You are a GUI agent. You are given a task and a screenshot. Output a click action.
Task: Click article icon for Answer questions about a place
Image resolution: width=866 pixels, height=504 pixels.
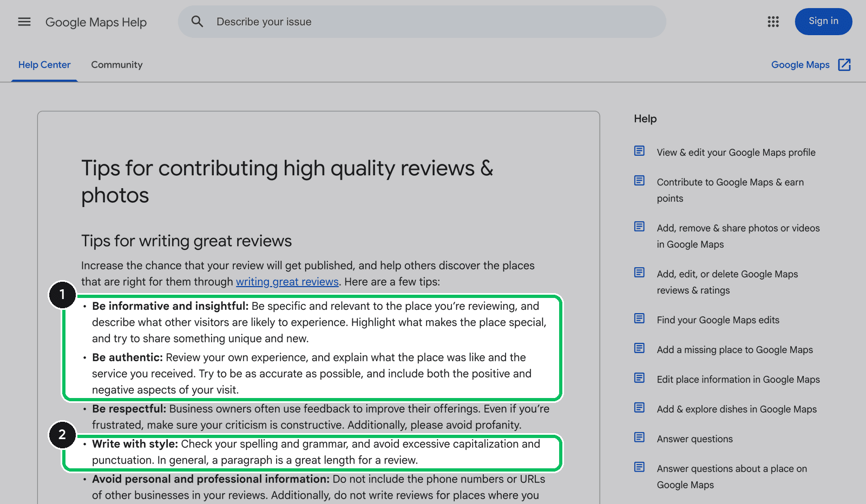tap(639, 467)
